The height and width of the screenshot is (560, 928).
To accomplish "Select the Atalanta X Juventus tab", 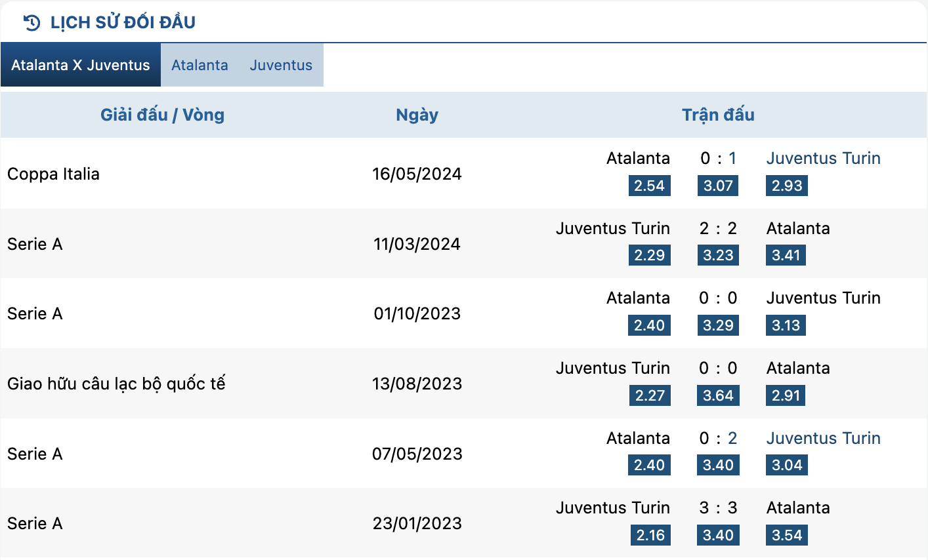I will tap(81, 65).
